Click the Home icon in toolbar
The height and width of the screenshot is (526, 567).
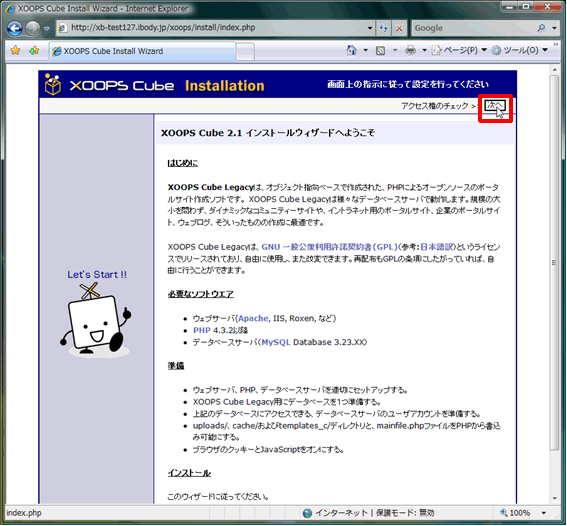pos(351,50)
